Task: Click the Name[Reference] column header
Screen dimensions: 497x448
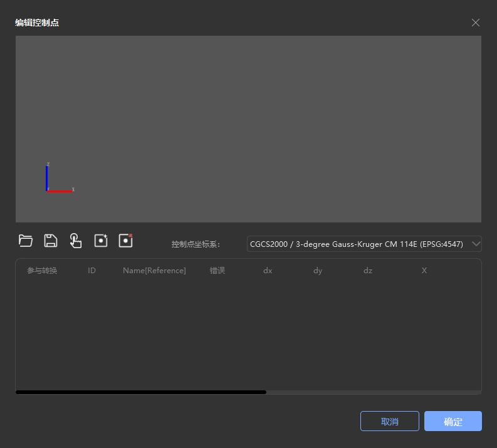Action: [x=154, y=271]
